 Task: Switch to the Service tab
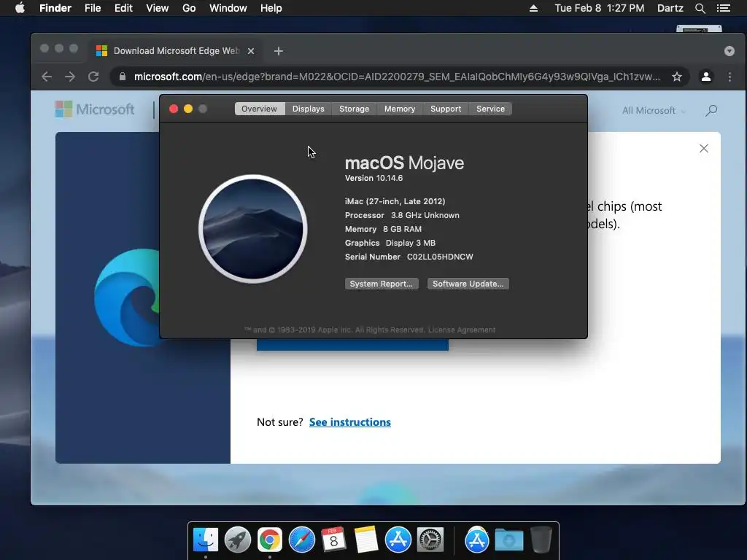pyautogui.click(x=490, y=109)
